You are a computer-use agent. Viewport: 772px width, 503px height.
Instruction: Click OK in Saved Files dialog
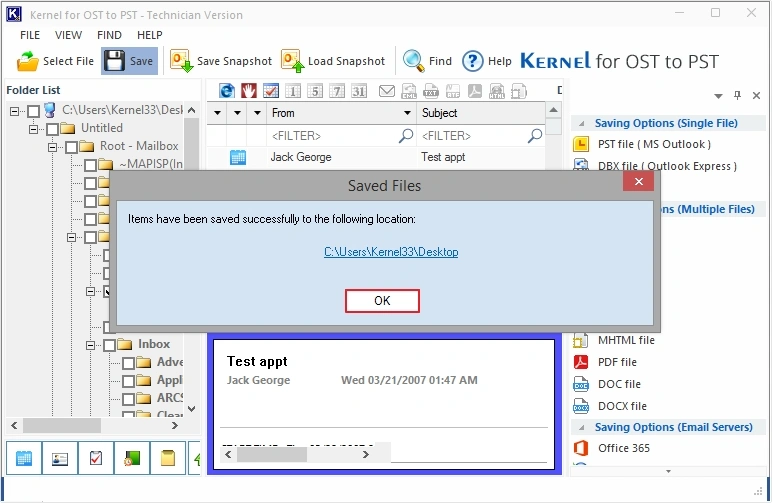(x=382, y=301)
